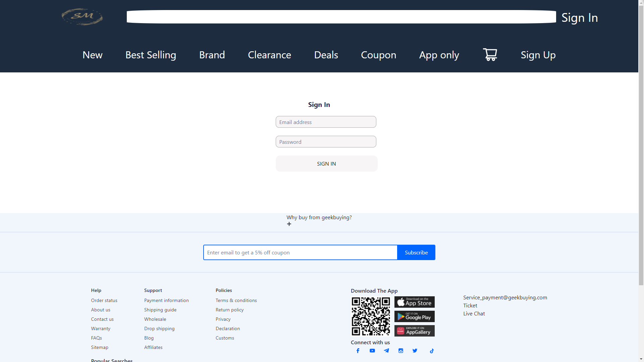This screenshot has height=362, width=644.
Task: Click the AppGallery download badge
Action: [415, 331]
